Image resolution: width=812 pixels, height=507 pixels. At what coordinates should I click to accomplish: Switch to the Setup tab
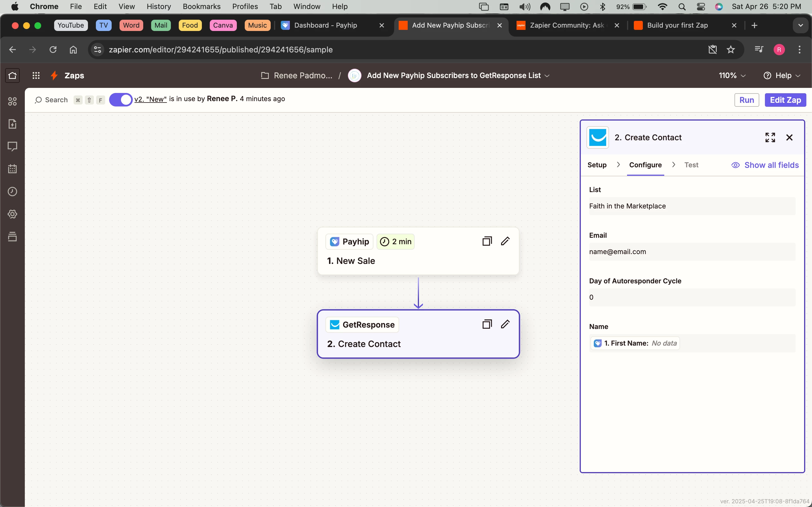point(597,165)
